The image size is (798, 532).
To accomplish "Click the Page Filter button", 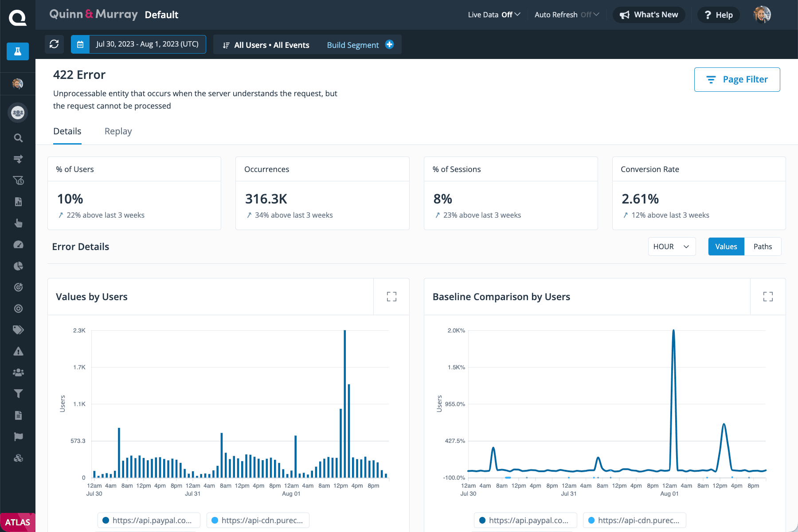I will click(737, 79).
